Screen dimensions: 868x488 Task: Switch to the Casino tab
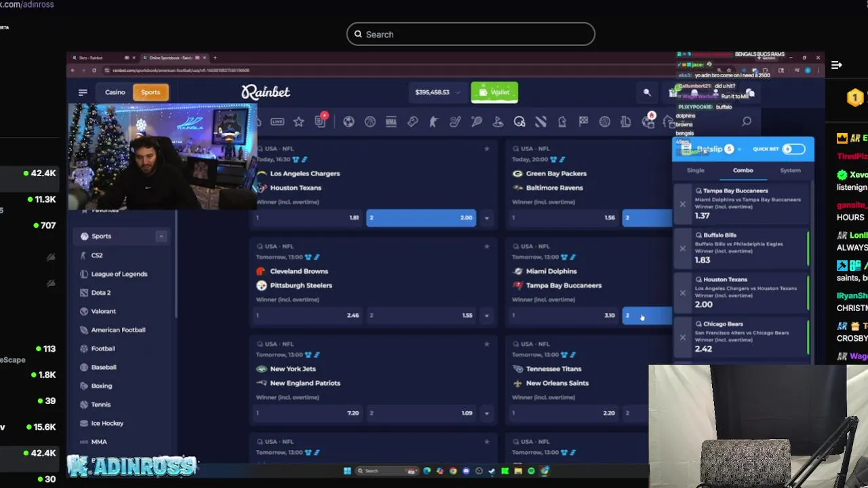click(115, 92)
